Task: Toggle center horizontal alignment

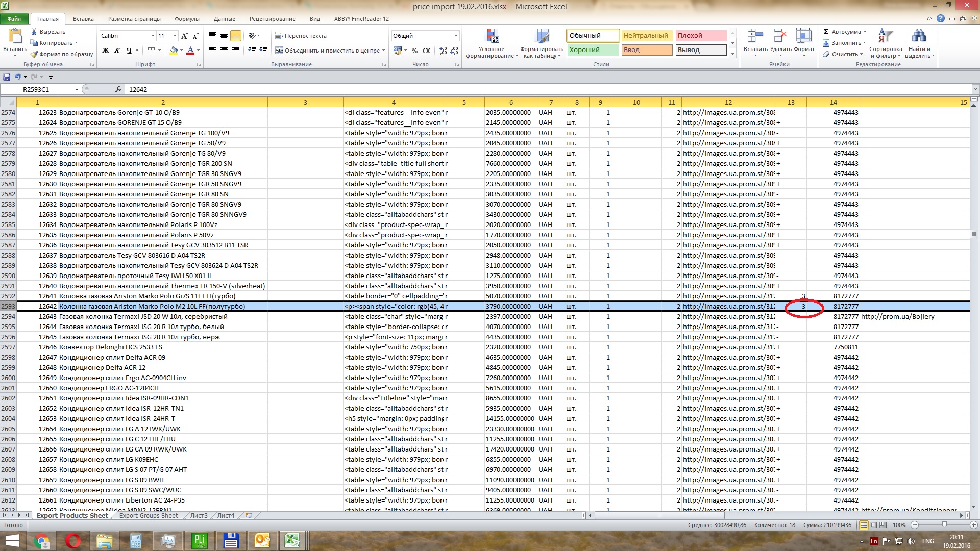Action: coord(224,51)
